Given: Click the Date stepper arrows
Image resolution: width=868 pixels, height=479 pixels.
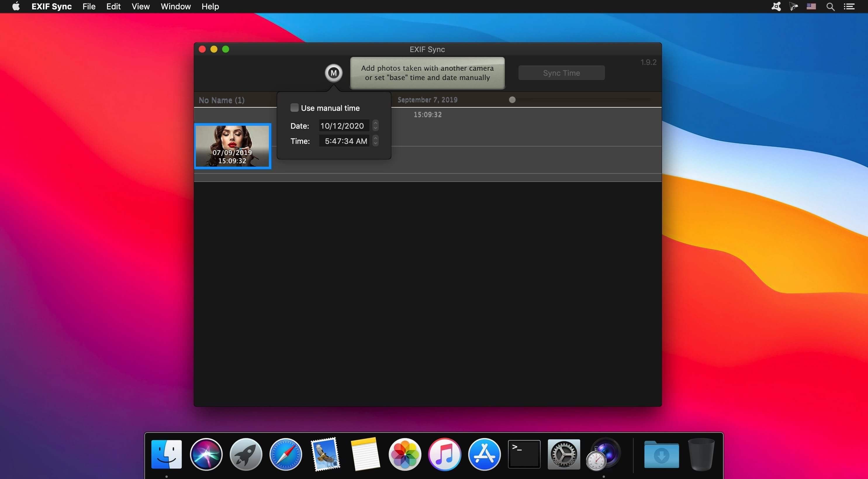Looking at the screenshot, I should 375,126.
